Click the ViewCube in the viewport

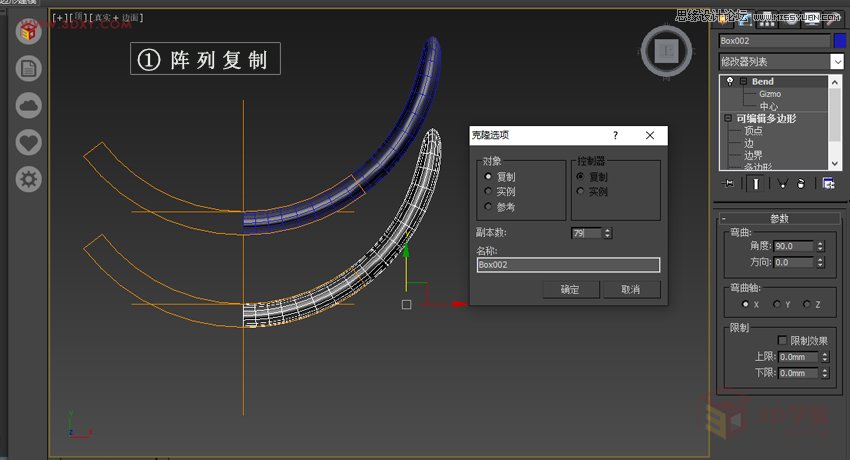tap(667, 49)
